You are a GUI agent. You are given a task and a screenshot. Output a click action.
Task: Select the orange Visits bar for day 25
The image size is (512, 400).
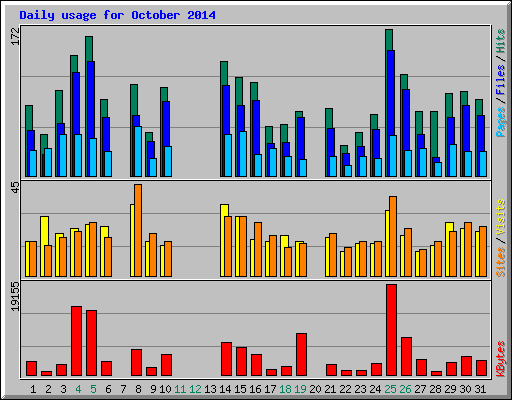click(393, 236)
